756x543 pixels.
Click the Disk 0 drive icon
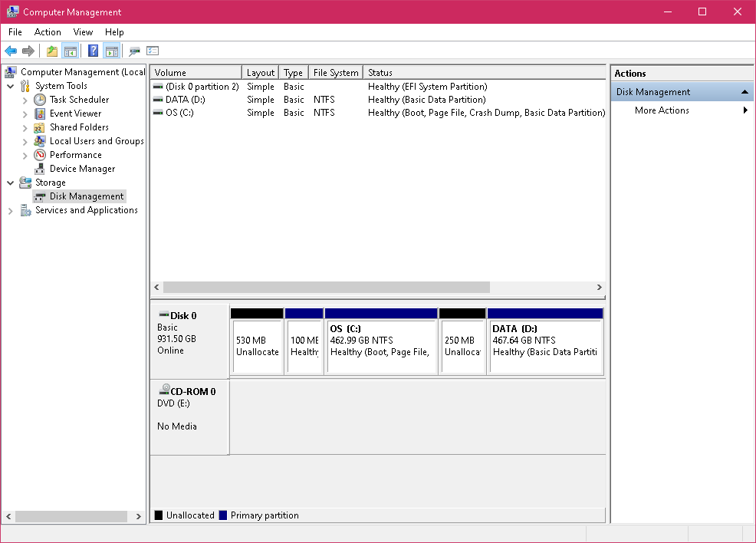tap(164, 314)
